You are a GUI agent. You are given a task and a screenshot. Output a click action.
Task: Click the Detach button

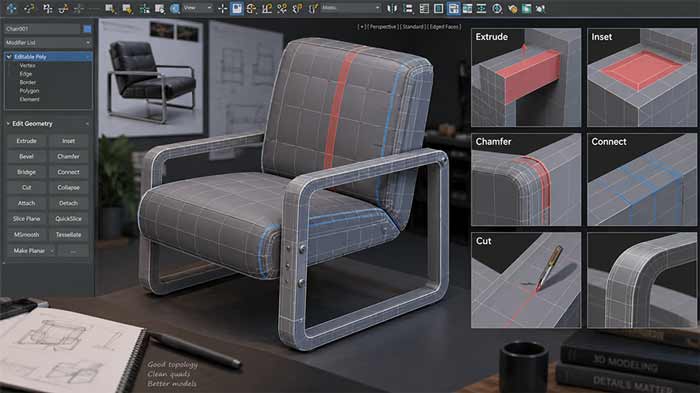(68, 204)
